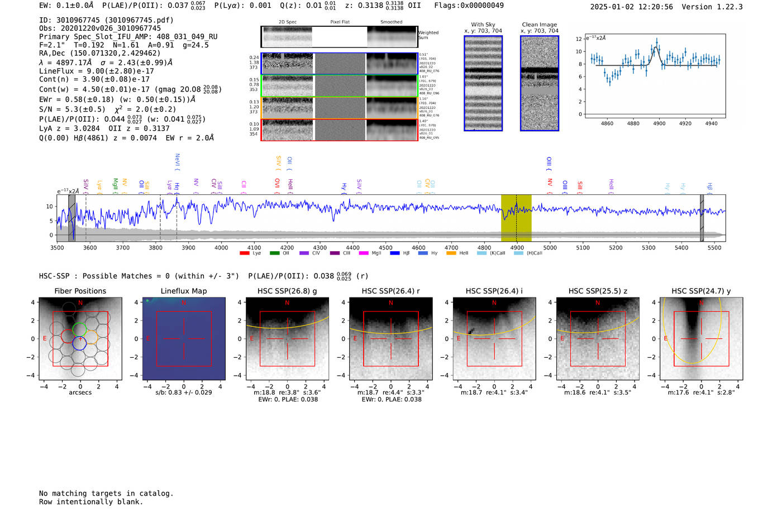
Task: Click the blue fiber circle in Fiber Positions
Action: [79, 343]
